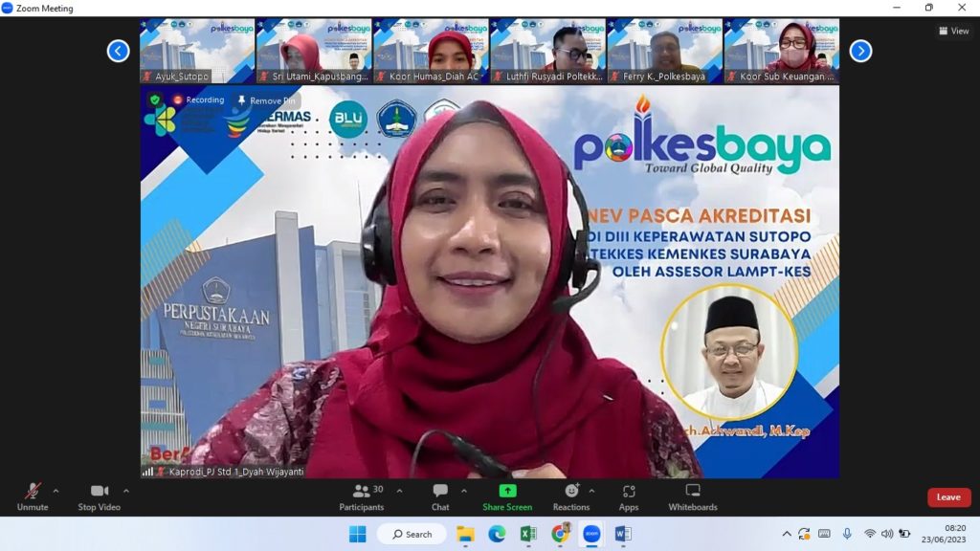Viewport: 980px width, 551px height.
Task: Click the Recording indicator
Action: [x=198, y=99]
